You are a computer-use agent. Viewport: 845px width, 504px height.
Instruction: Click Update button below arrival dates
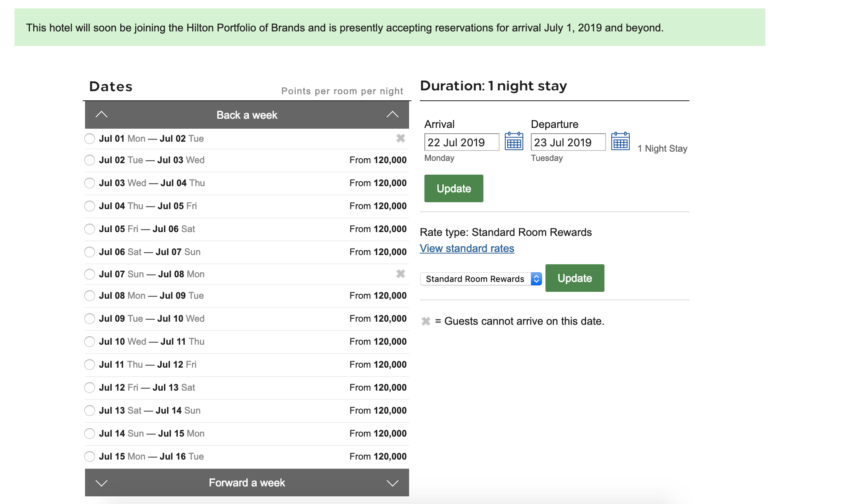454,188
